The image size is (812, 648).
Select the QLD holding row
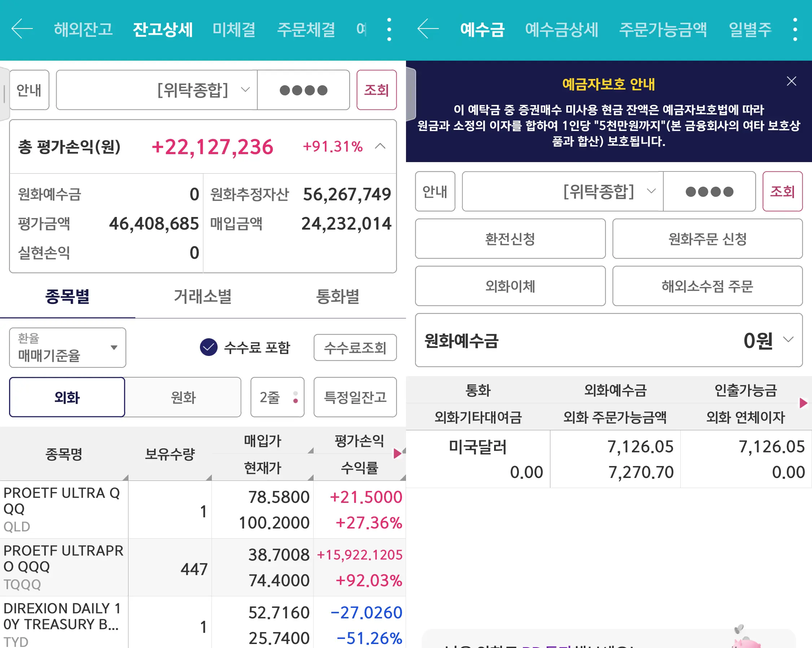click(202, 509)
